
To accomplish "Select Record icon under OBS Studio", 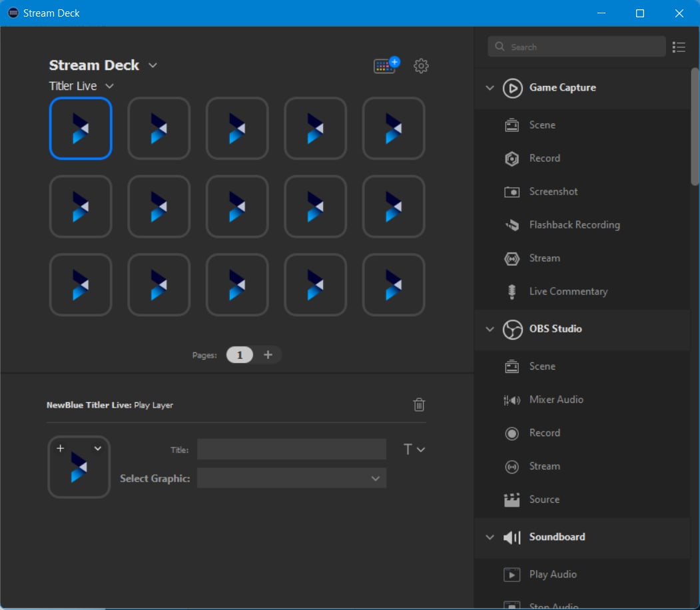I will (512, 434).
